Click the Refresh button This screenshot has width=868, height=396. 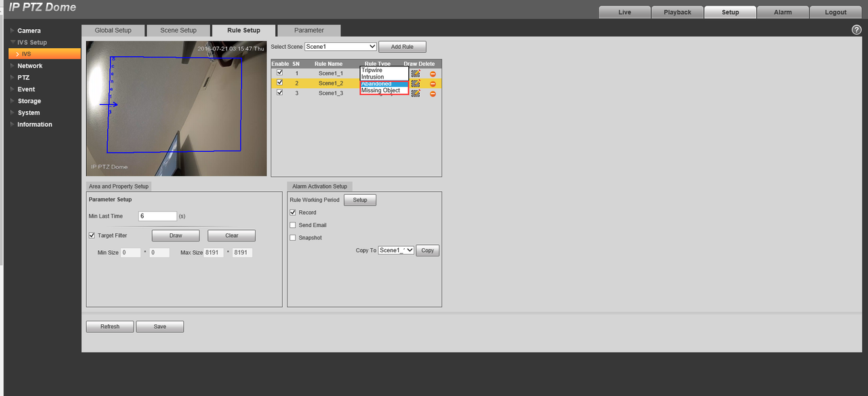(110, 326)
